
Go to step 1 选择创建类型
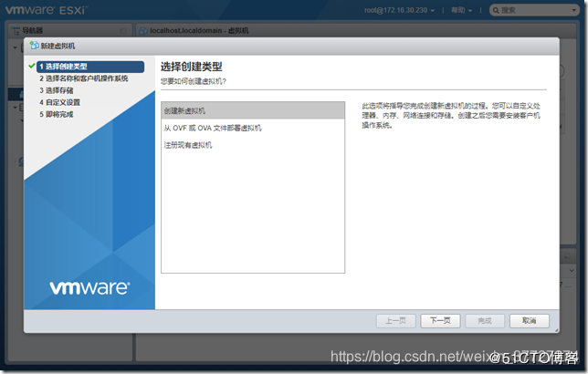[90, 67]
